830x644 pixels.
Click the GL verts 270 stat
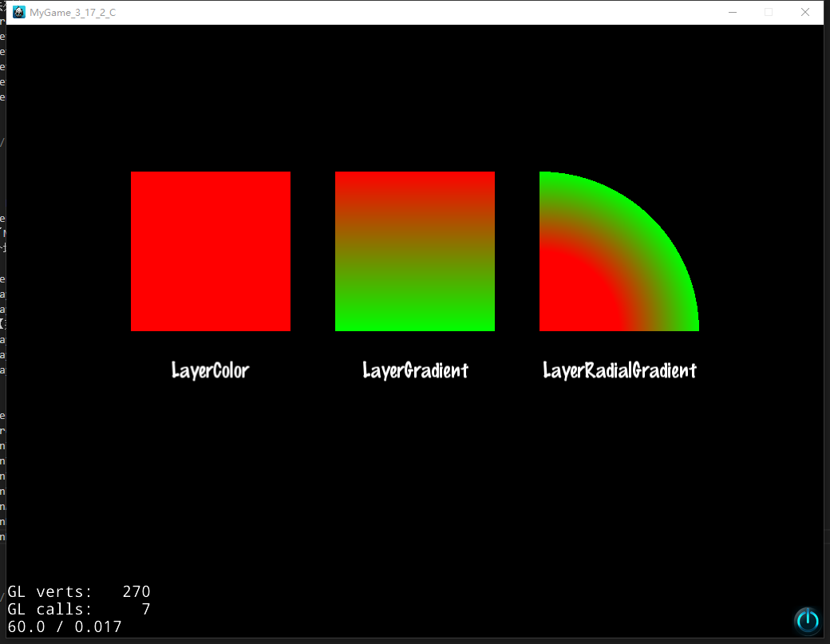[x=79, y=591]
